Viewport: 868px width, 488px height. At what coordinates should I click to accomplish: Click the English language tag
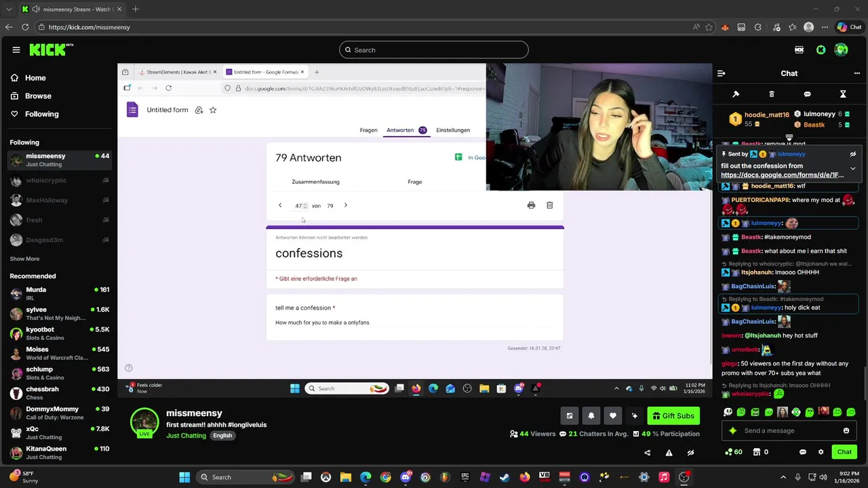[x=222, y=435]
